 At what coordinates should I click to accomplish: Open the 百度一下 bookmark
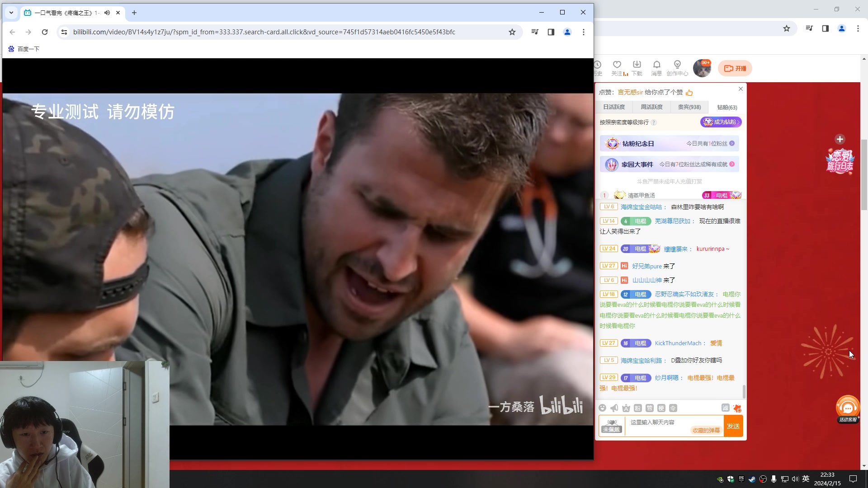point(24,49)
